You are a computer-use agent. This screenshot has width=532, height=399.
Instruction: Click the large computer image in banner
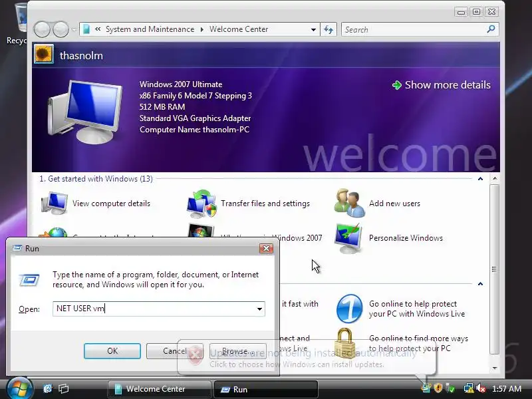click(85, 112)
